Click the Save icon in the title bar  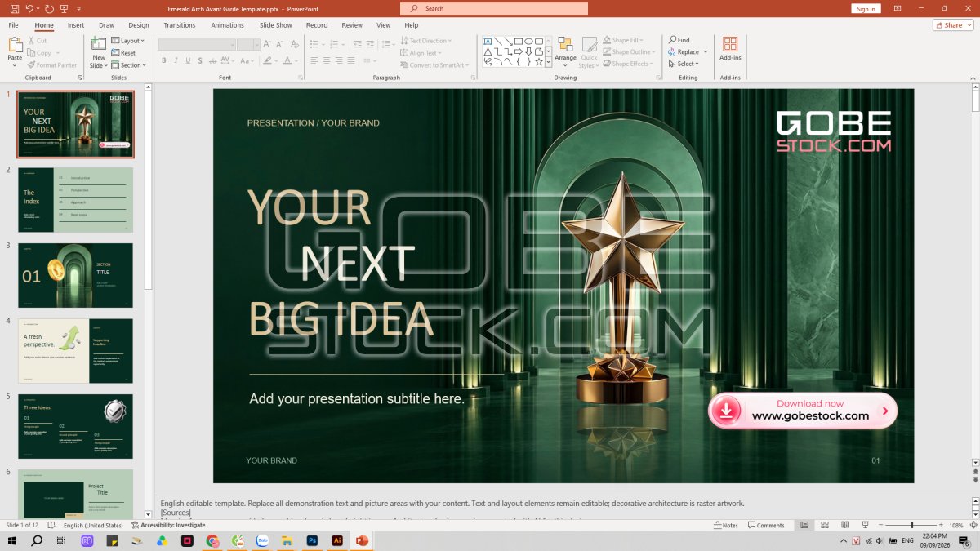pos(14,8)
